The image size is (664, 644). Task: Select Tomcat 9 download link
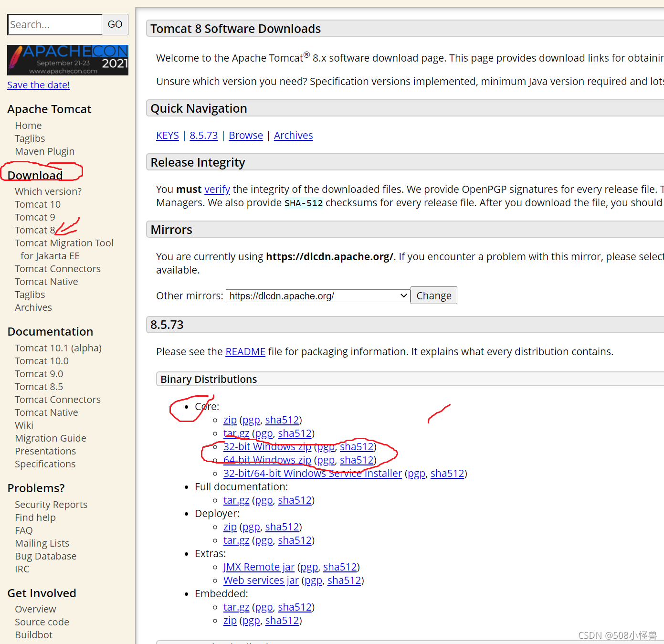[x=35, y=217]
